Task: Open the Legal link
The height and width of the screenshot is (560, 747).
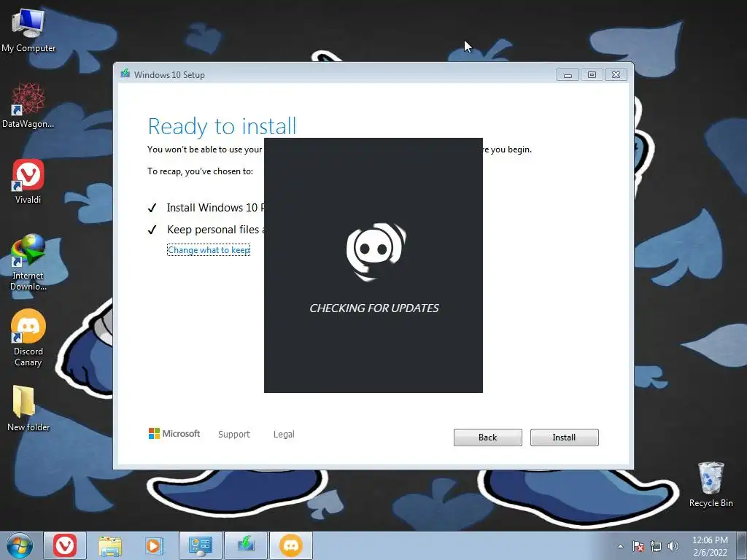Action: 284,435
